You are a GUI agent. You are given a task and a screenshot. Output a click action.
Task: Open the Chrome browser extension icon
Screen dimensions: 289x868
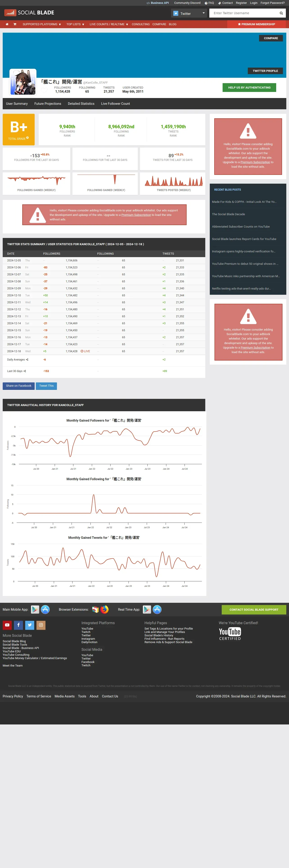95,609
